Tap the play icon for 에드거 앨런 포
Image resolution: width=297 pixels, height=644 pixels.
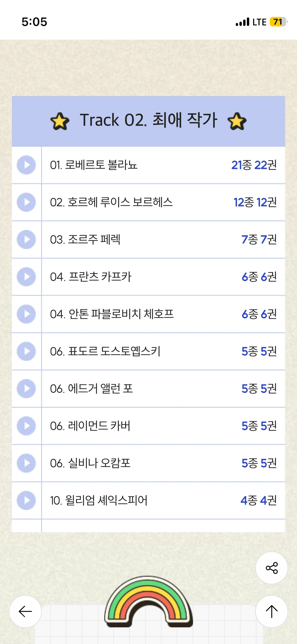[x=26, y=389]
